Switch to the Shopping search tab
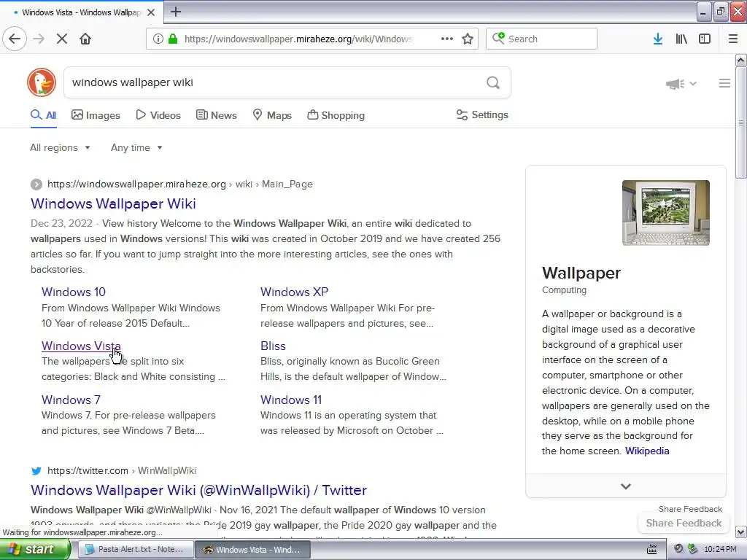Screen dimensions: 747x560 [336, 115]
